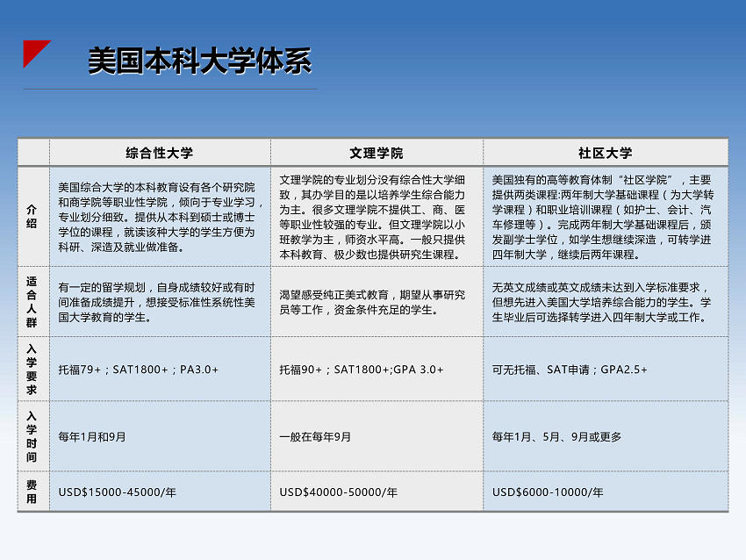Viewport: 746px width, 560px height.
Task: Click the 入学要求 row label
Action: (x=32, y=369)
